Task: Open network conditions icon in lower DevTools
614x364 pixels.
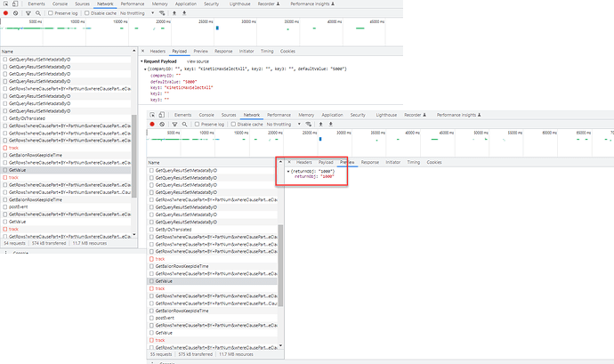Action: click(309, 125)
